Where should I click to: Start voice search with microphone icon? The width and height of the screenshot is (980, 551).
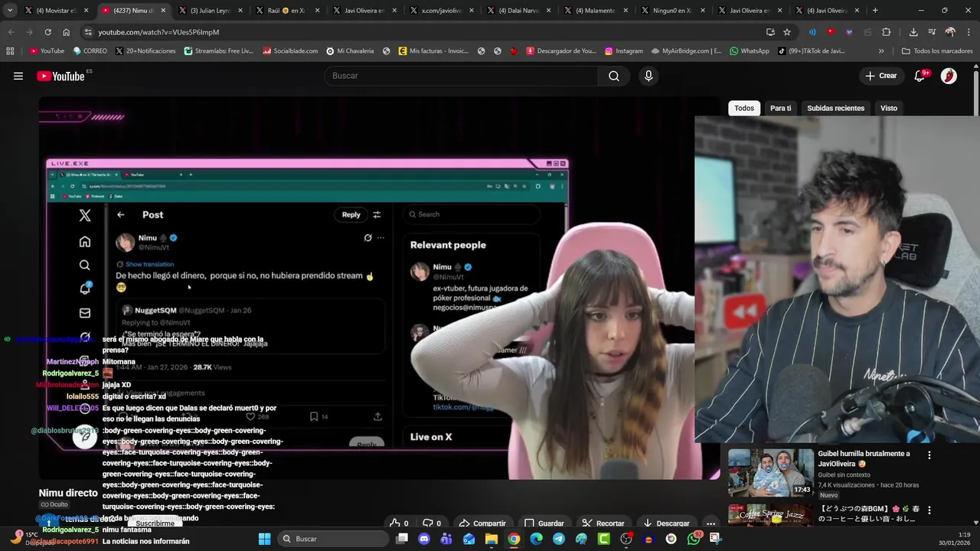pyautogui.click(x=648, y=76)
